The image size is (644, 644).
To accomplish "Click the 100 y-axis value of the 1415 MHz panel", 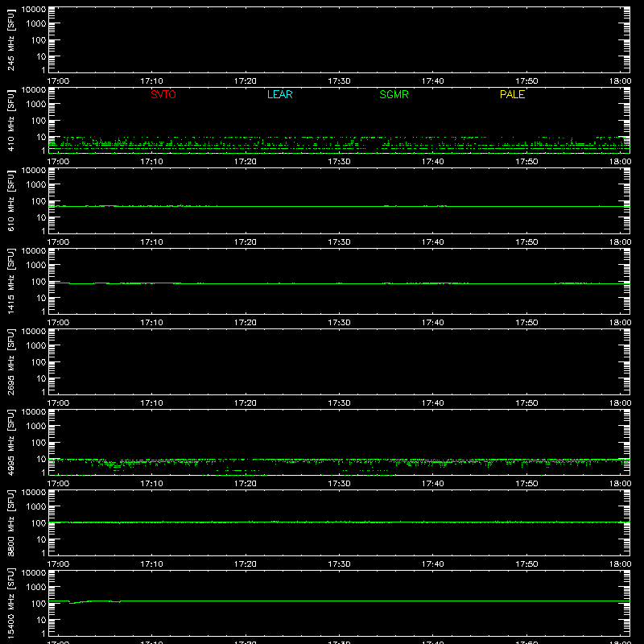I will (x=39, y=282).
